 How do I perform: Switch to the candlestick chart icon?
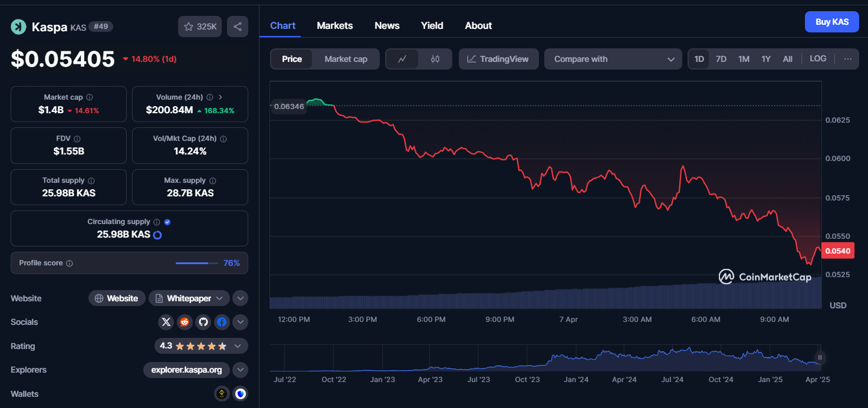point(435,59)
